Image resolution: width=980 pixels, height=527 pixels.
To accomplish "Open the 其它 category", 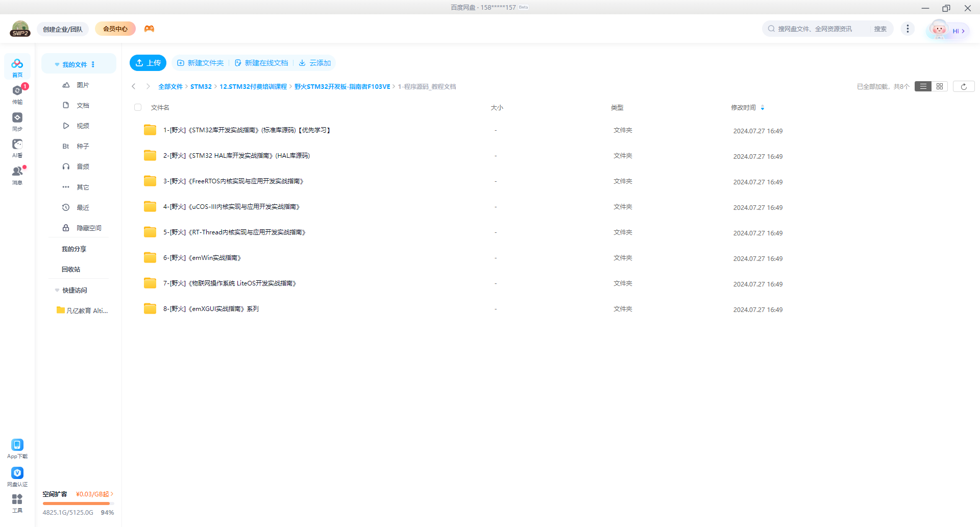I will [x=79, y=187].
